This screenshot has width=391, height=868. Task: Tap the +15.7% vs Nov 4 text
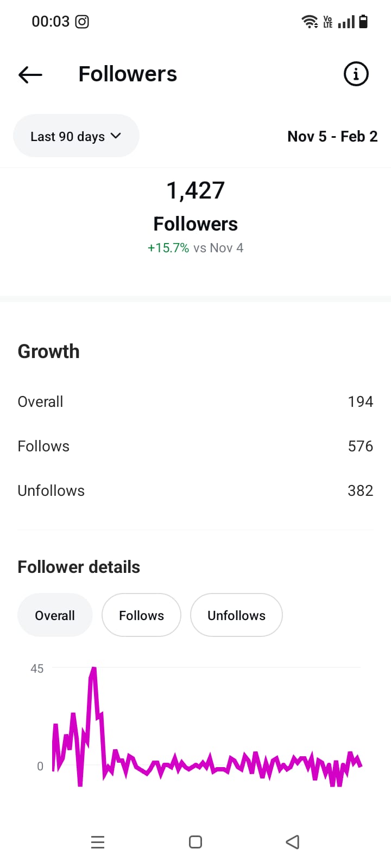[x=195, y=248]
